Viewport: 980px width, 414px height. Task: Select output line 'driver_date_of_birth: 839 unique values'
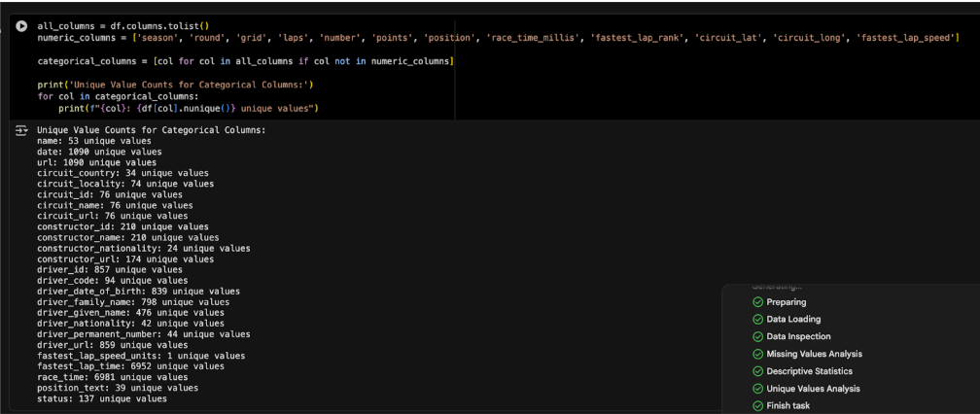138,291
